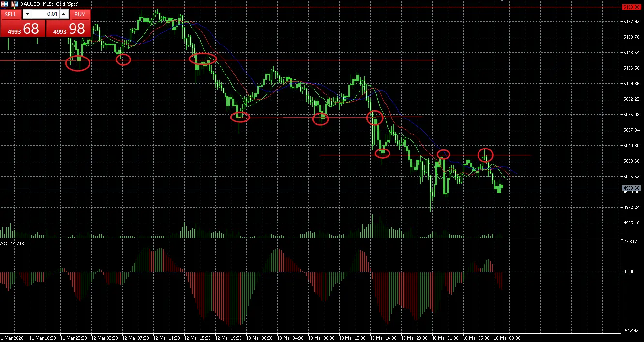Click the Depth of Market table icon
This screenshot has height=342, width=644.
(x=4, y=3)
